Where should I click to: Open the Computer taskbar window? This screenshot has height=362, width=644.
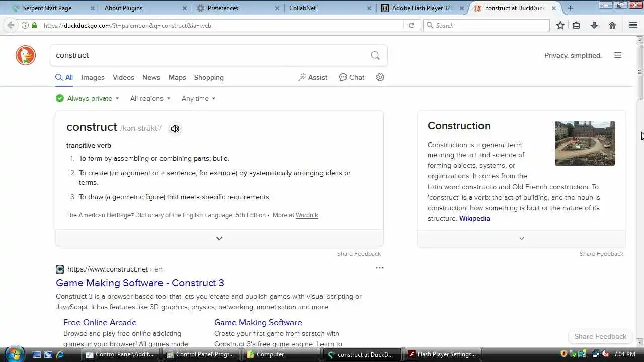coord(281,354)
